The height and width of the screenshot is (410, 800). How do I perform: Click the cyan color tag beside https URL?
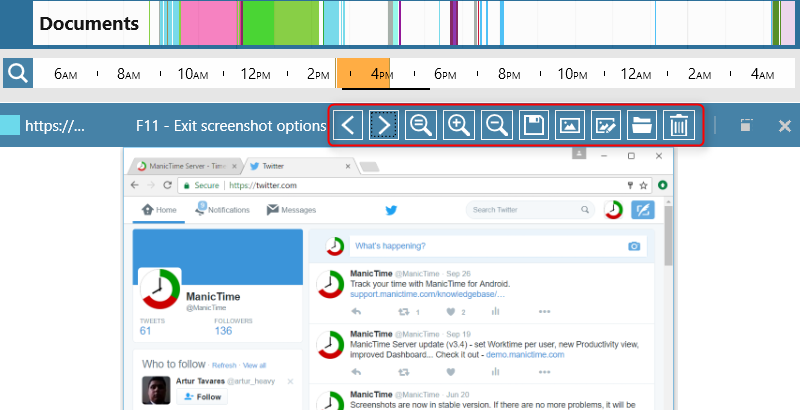click(10, 126)
